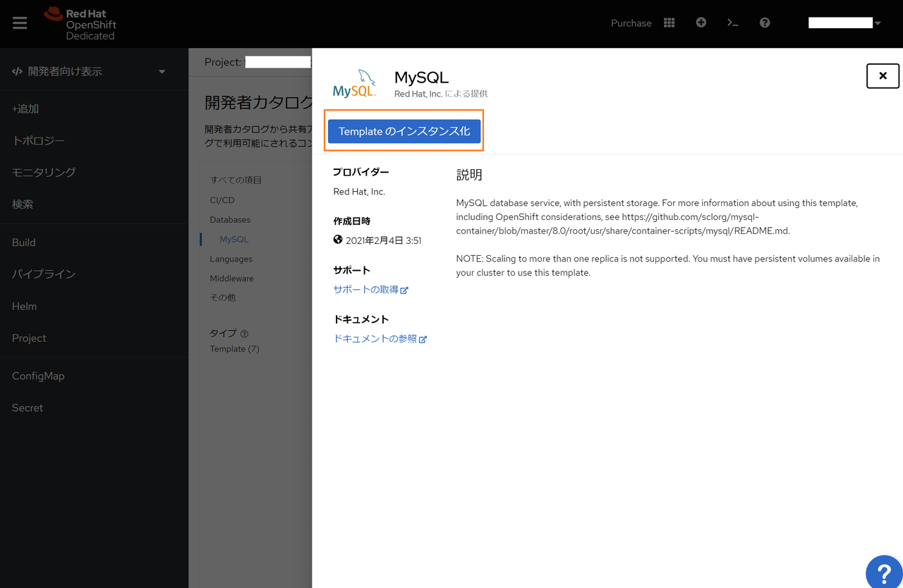Expand the 開発者向け表示 perspective switcher

[x=89, y=71]
